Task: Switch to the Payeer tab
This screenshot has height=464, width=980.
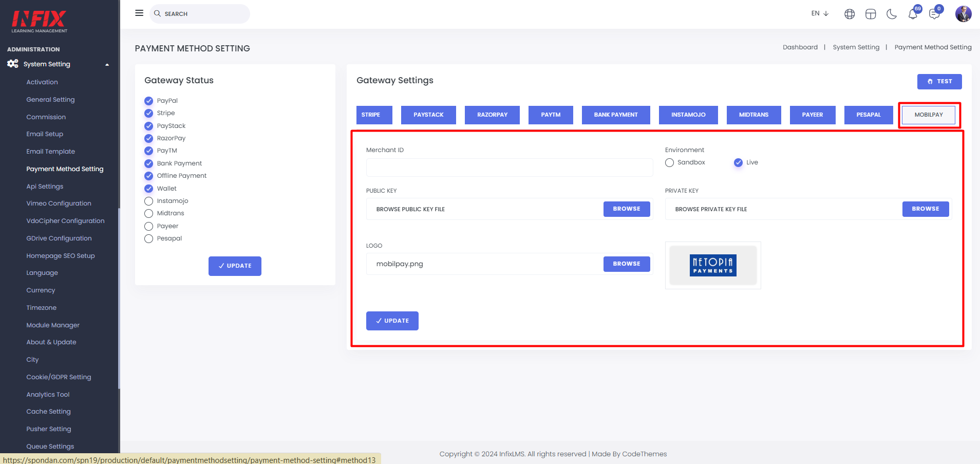Action: pos(813,115)
